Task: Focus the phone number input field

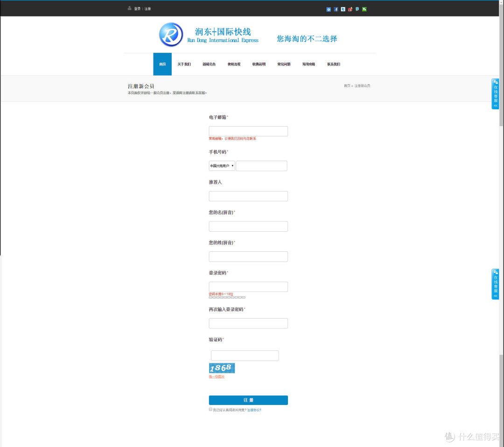Action: (262, 166)
